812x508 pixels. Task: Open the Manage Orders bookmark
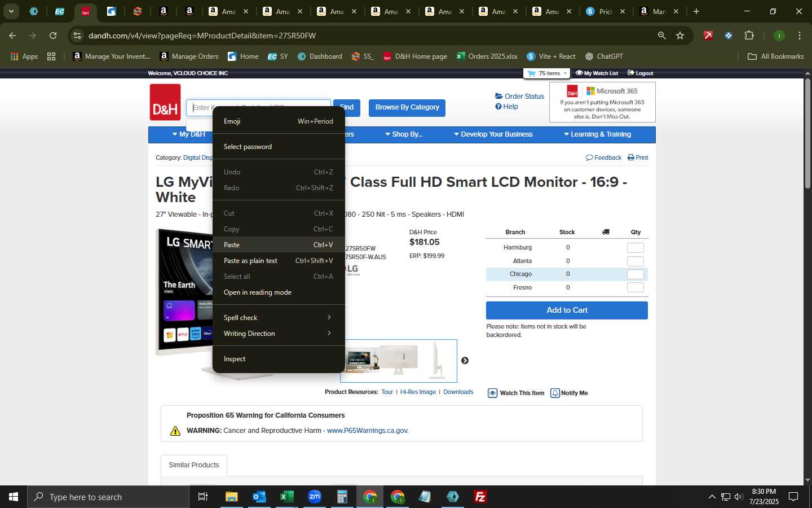189,56
